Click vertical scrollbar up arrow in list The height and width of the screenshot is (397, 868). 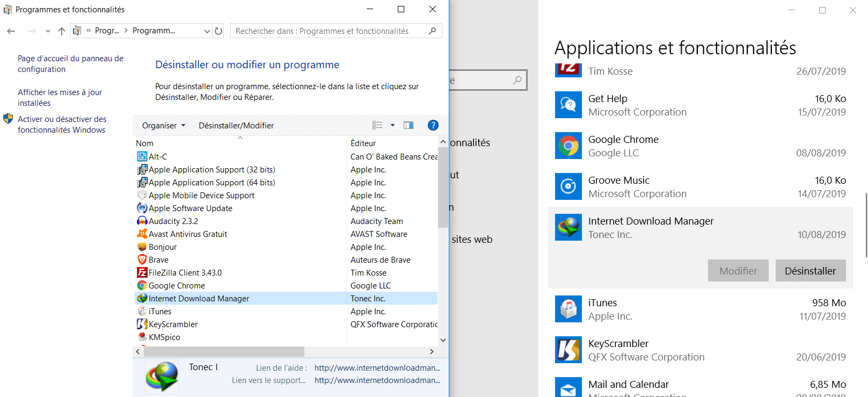coord(443,142)
